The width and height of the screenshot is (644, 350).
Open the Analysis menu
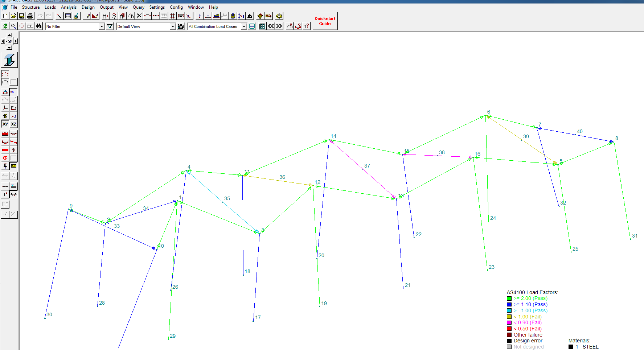coord(69,7)
